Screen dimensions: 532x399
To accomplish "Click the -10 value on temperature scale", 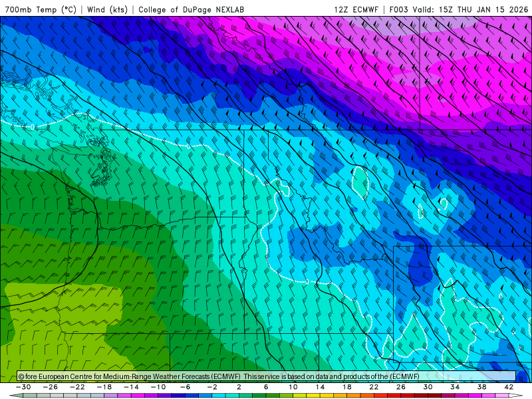I will [158, 387].
